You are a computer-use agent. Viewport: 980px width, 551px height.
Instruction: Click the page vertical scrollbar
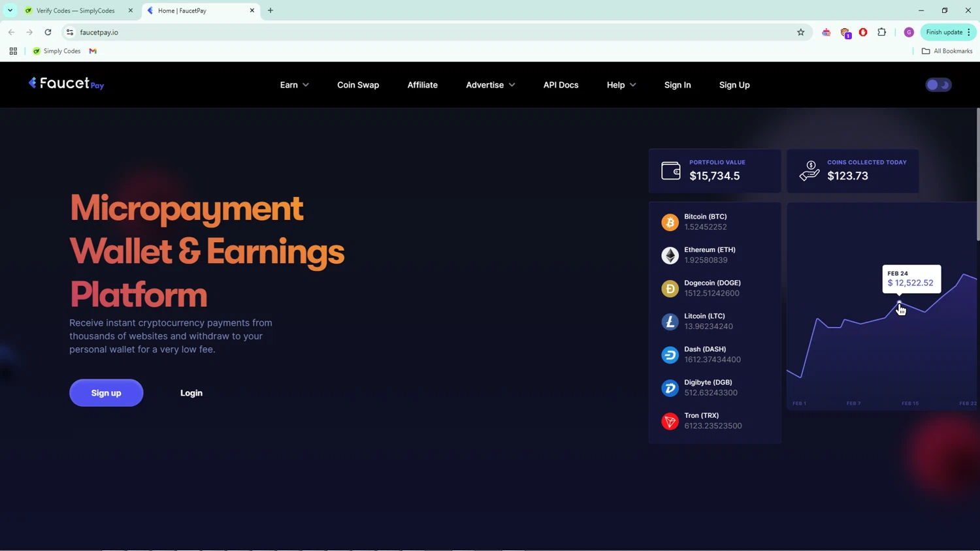click(x=977, y=174)
